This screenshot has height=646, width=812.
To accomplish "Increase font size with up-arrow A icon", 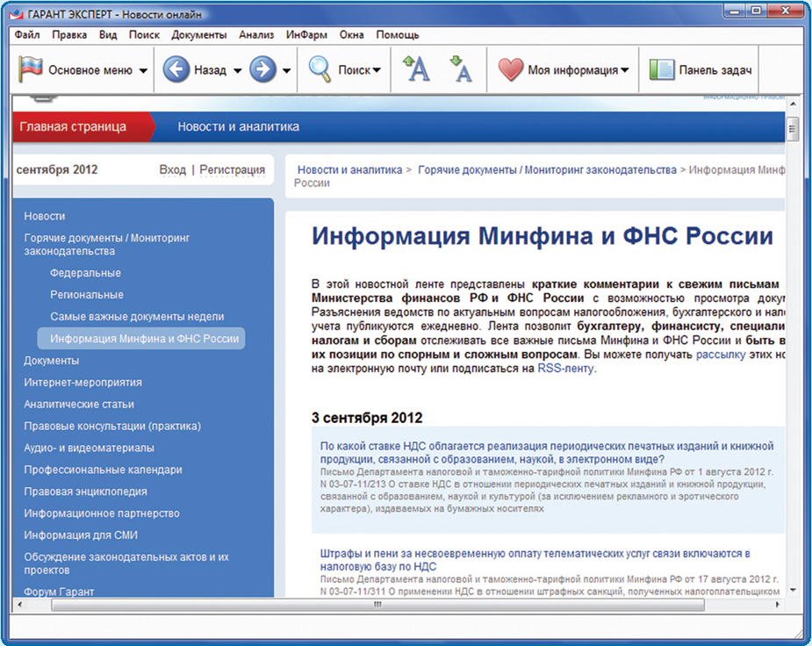I will [x=416, y=70].
